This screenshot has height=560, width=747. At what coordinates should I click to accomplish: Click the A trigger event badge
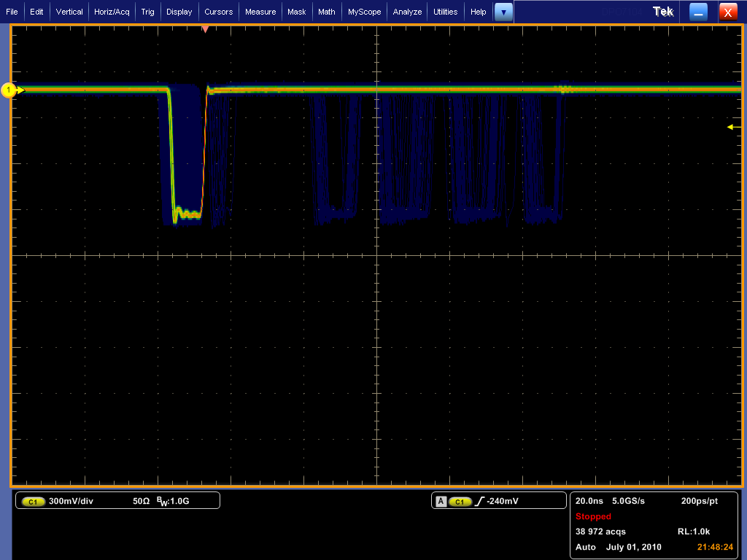tap(441, 502)
